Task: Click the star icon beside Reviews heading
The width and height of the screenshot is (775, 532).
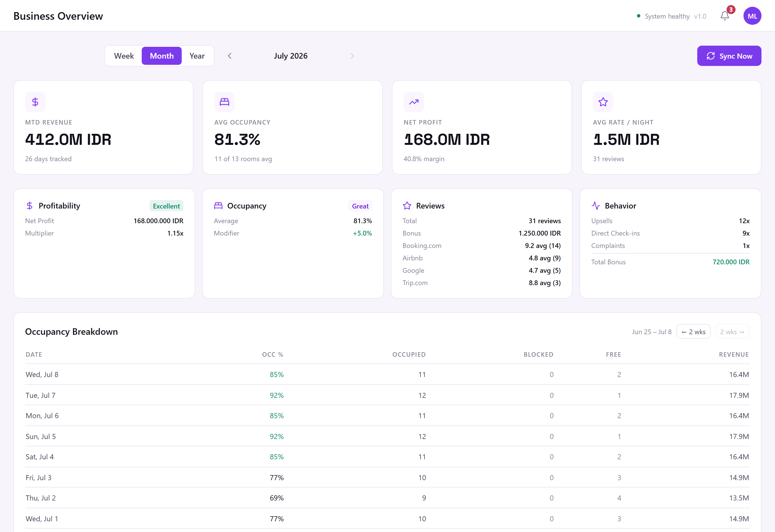Action: pos(407,206)
